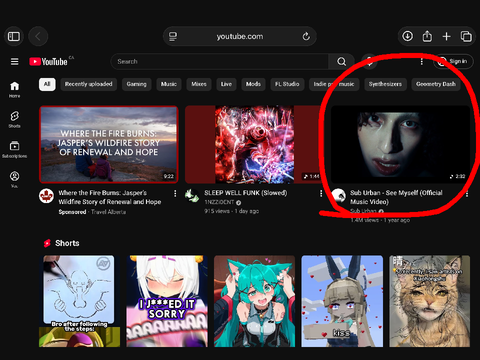
Task: Open Sub Urban - See Myself title
Action: coord(396,197)
